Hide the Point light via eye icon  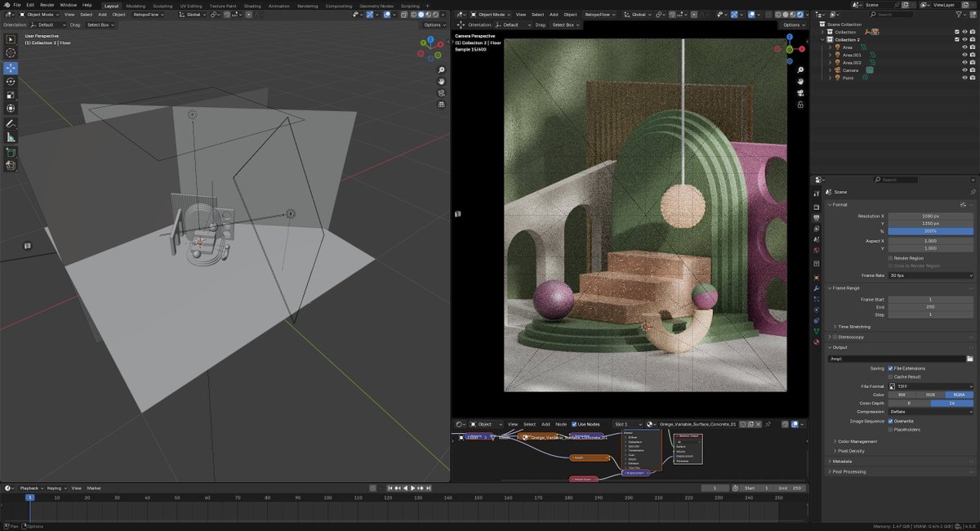(x=964, y=78)
